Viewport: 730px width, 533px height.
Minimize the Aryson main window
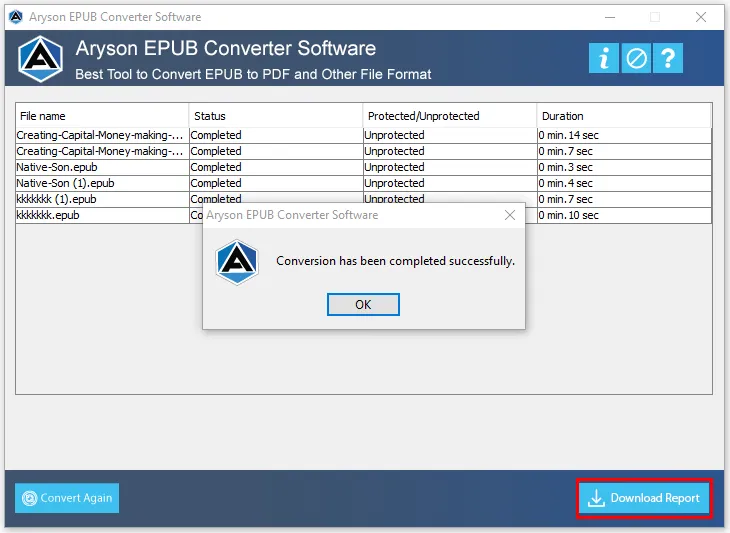click(x=610, y=17)
